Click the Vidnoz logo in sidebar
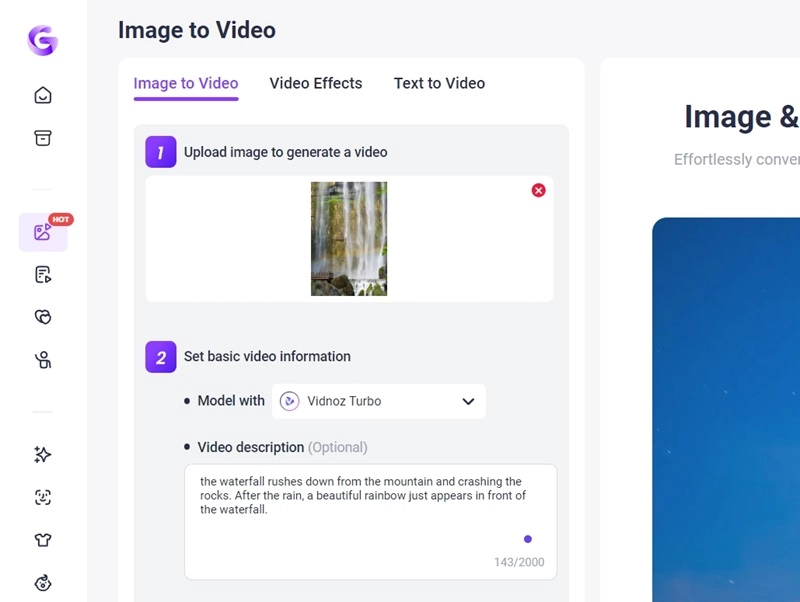This screenshot has width=800, height=602. 43,40
